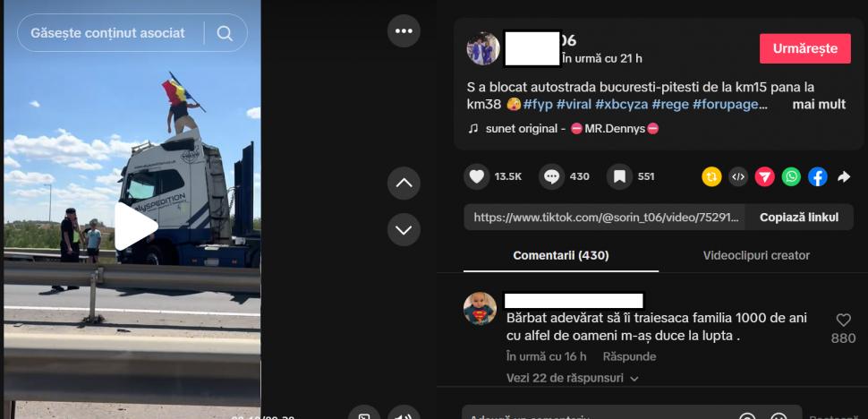868x419 pixels.
Task: Click the Urmărește follow button
Action: (804, 48)
